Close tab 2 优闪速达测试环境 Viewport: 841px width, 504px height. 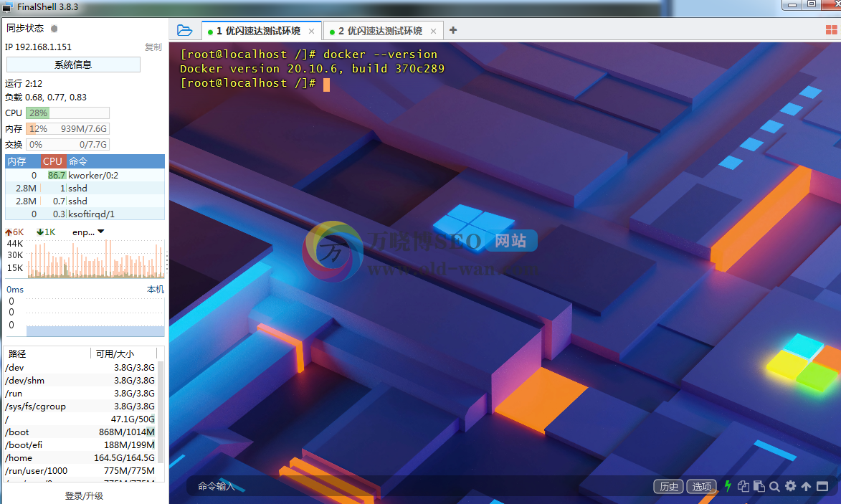[x=433, y=31]
